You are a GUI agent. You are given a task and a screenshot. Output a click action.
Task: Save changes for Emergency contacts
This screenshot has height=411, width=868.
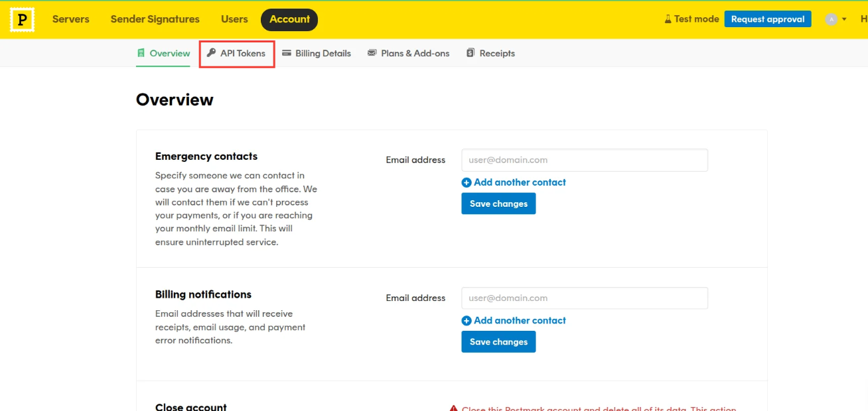click(x=498, y=204)
